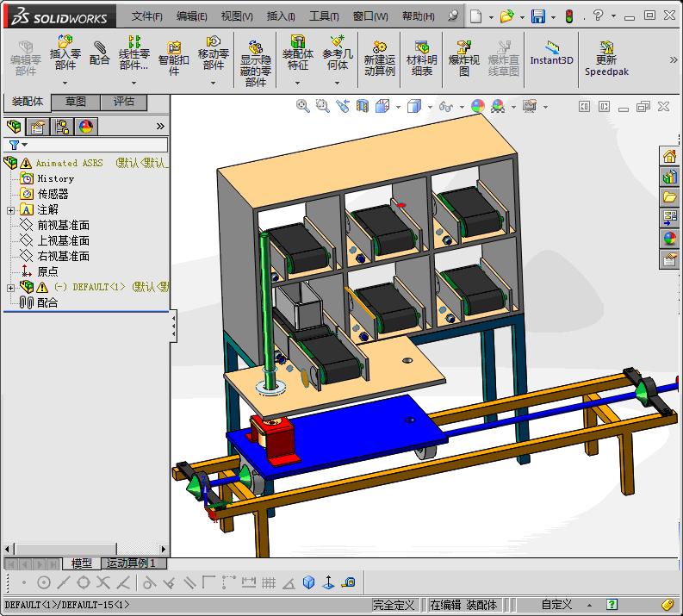Open the 智能扣件 smart fasteners tool
The image size is (683, 616).
point(174,59)
